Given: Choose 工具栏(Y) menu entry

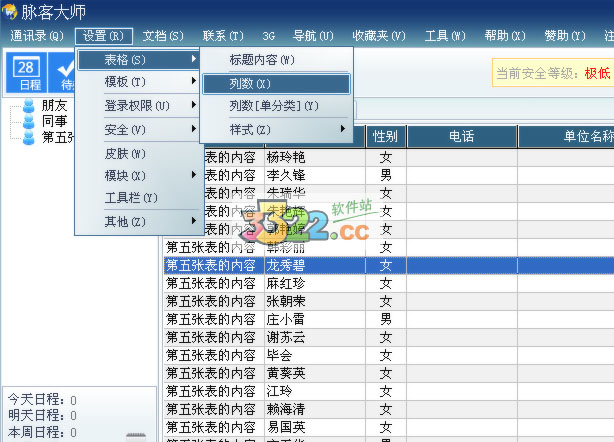Looking at the screenshot, I should 139,197.
